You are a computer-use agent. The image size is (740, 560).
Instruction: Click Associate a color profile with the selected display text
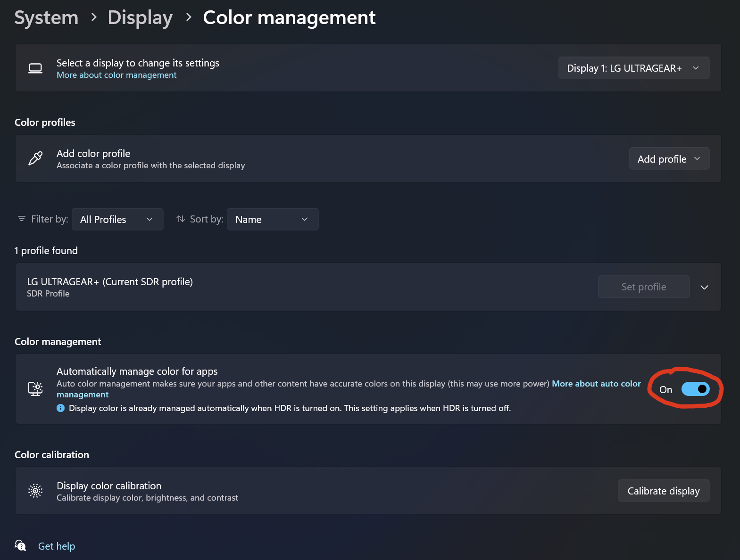pos(150,165)
